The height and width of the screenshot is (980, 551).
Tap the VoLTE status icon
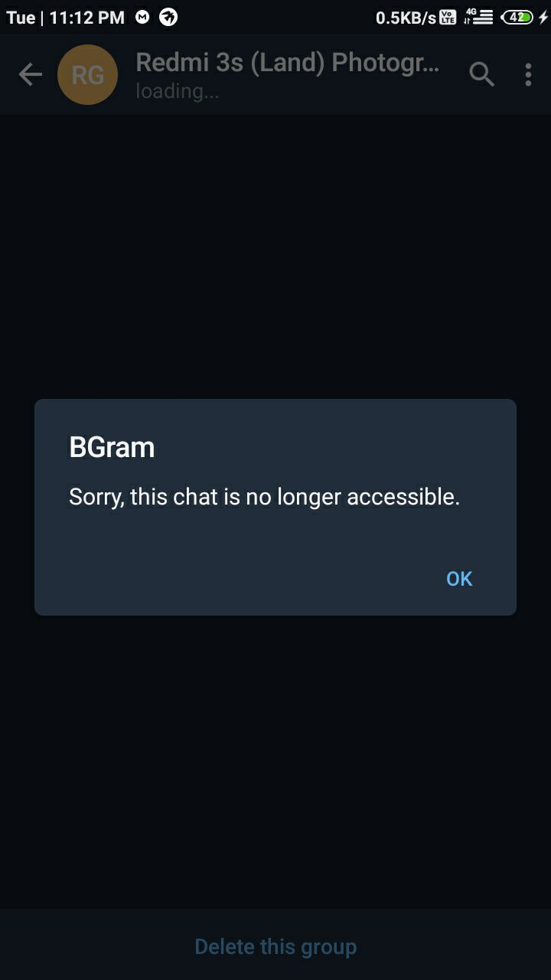tap(448, 17)
